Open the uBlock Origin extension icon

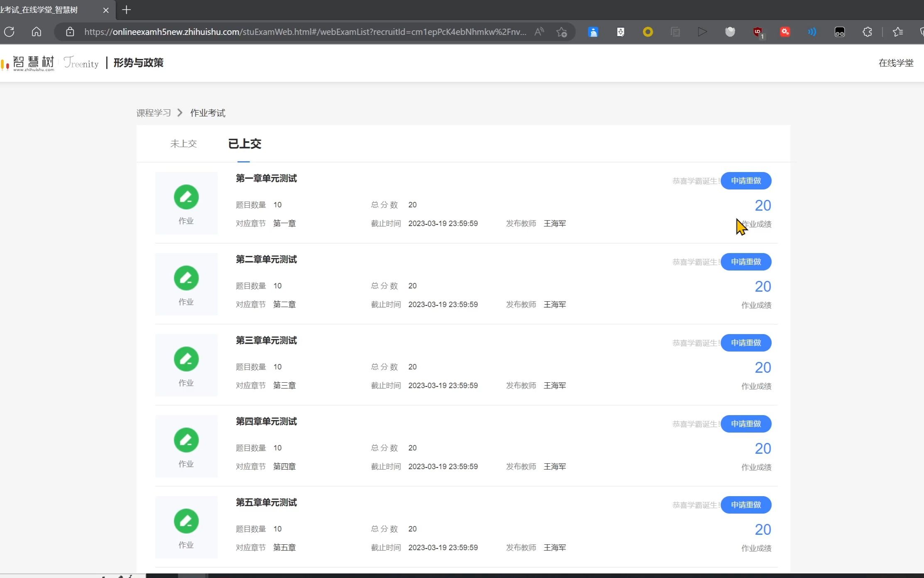pyautogui.click(x=758, y=32)
